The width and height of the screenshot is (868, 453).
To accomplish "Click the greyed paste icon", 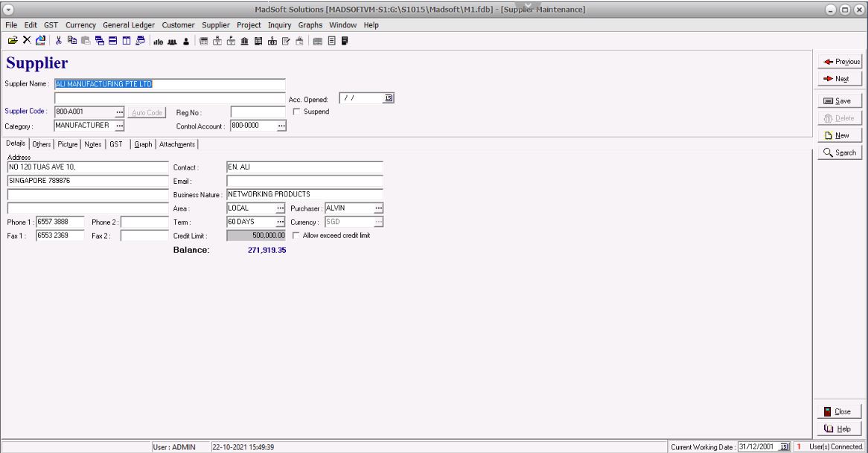I will (x=86, y=40).
